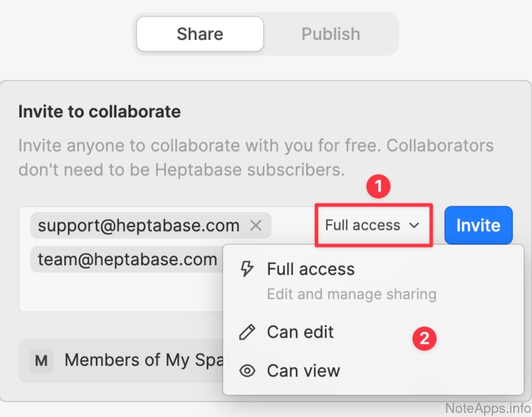Screen dimensions: 532x417
Task: Select the team@heptabase.com email chip
Action: click(127, 260)
